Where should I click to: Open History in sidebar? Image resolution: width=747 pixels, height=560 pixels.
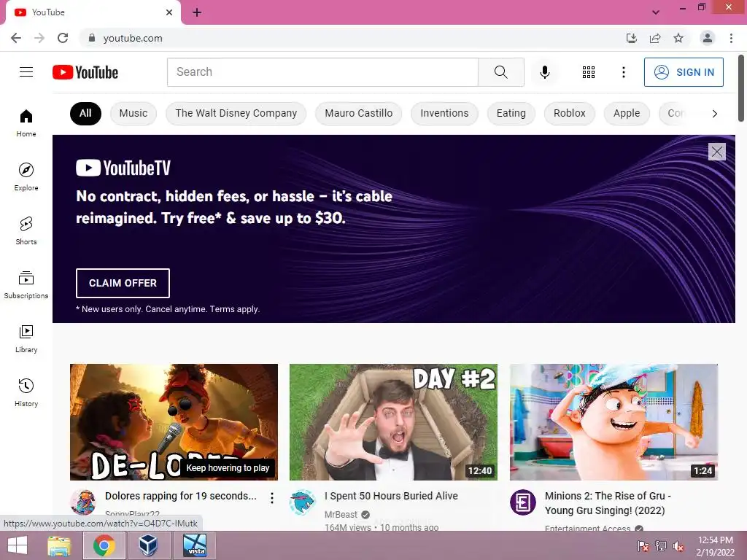click(x=26, y=392)
